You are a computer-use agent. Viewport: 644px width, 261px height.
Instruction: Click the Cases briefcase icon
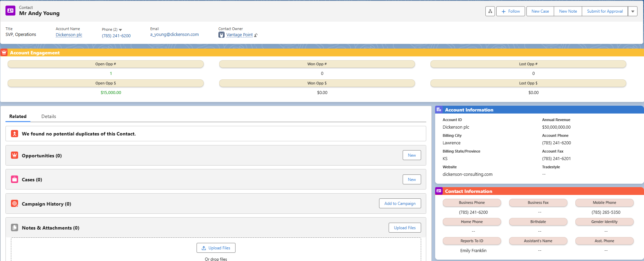pyautogui.click(x=14, y=180)
